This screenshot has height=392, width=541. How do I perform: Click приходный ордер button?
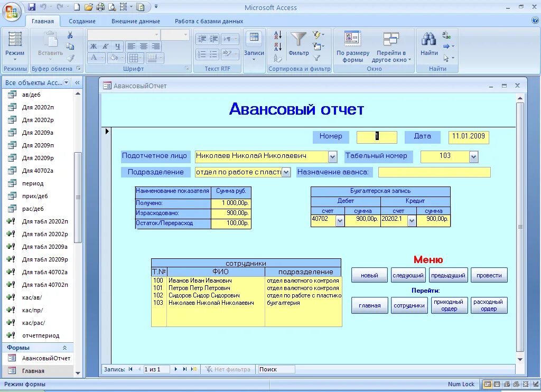449,305
